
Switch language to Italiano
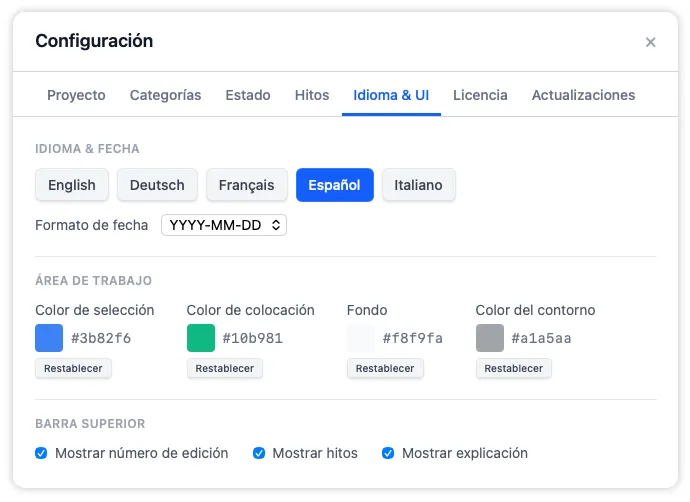(418, 185)
